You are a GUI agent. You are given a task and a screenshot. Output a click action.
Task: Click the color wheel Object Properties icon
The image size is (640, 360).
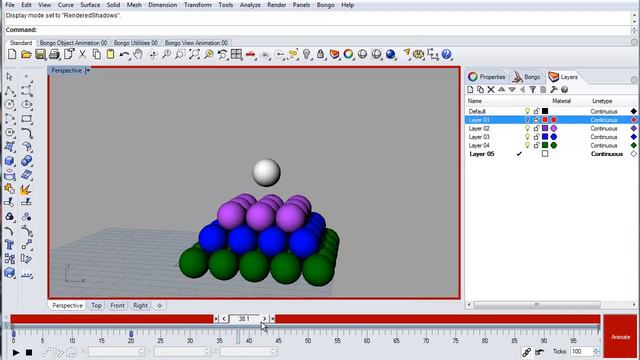(x=348, y=54)
